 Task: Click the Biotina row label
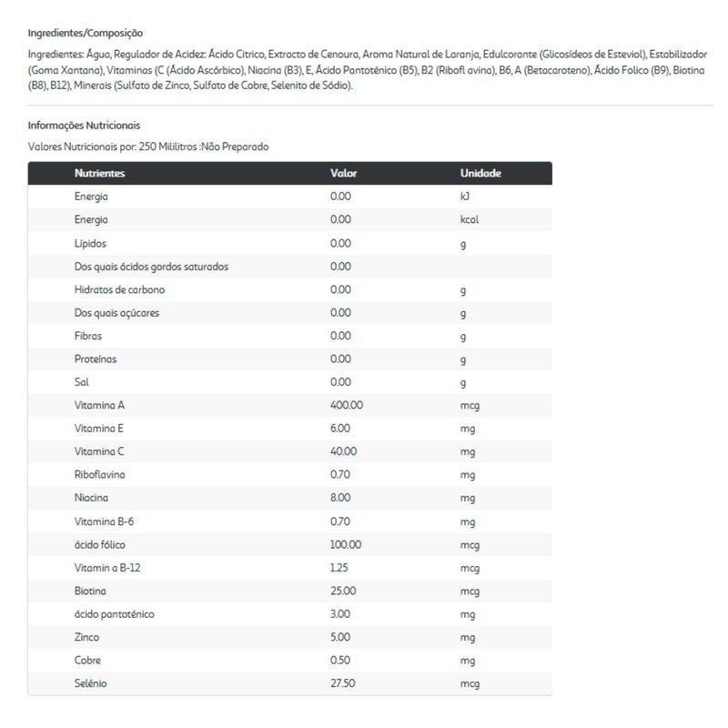91,591
